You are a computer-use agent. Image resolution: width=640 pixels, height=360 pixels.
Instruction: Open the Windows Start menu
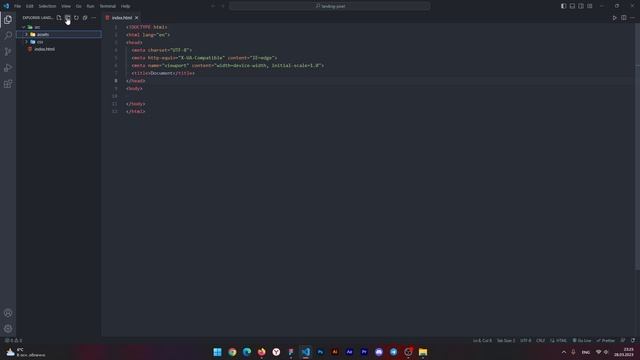[218, 352]
